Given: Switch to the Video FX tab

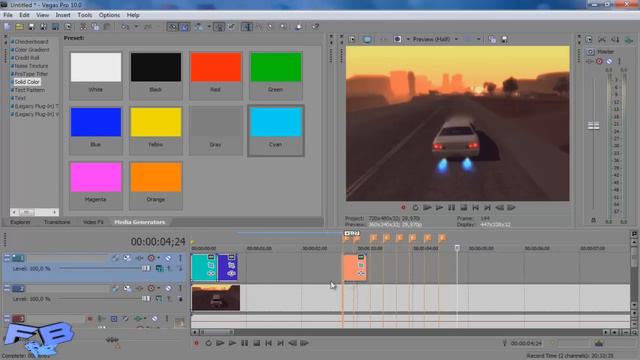Looking at the screenshot, I should point(93,222).
